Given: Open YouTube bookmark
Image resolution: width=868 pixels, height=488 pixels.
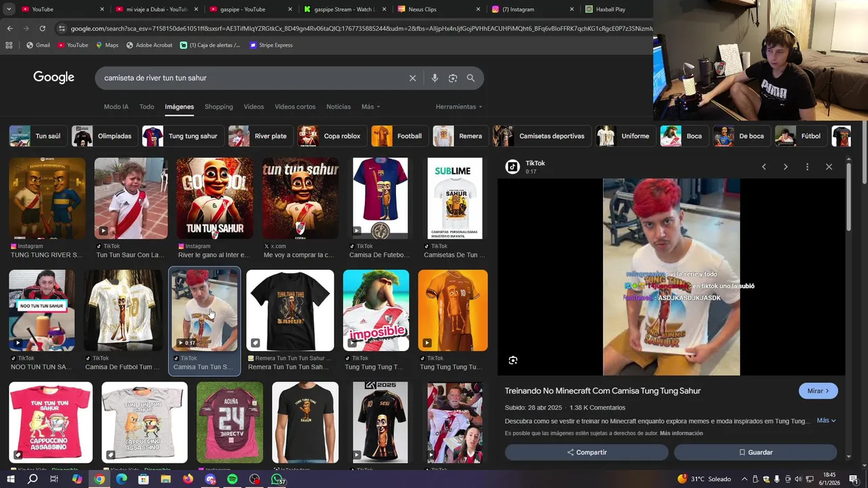Looking at the screenshot, I should [x=73, y=45].
